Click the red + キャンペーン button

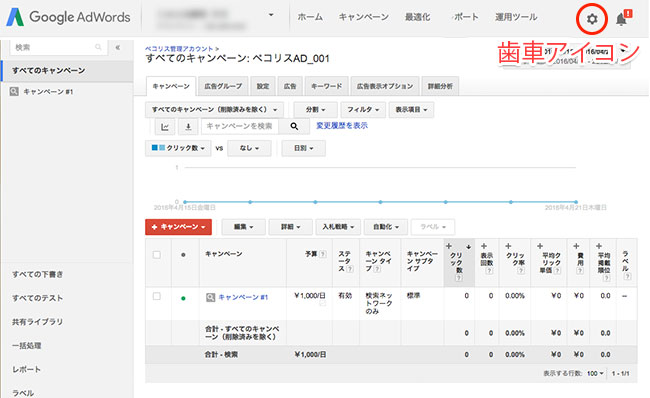click(x=178, y=227)
